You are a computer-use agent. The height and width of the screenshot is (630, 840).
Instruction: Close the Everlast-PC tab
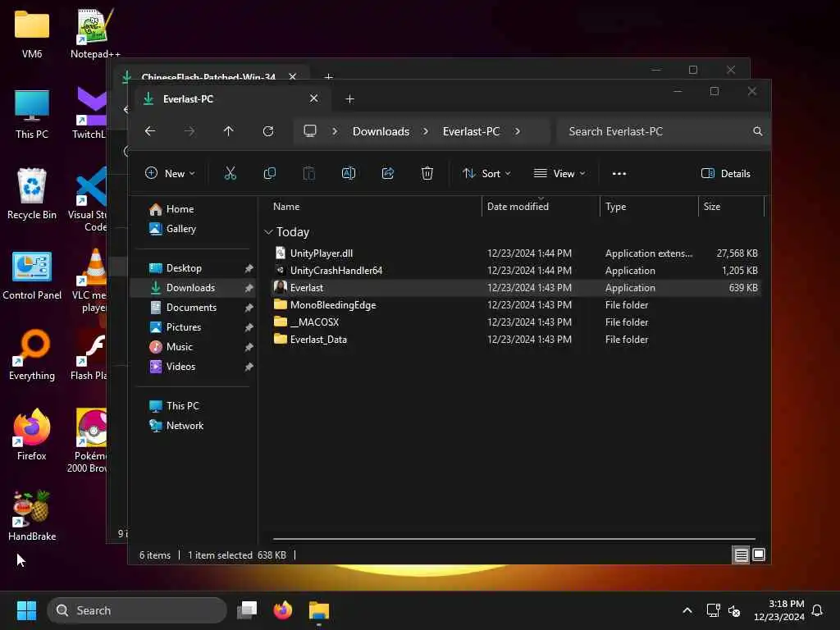[x=314, y=98]
